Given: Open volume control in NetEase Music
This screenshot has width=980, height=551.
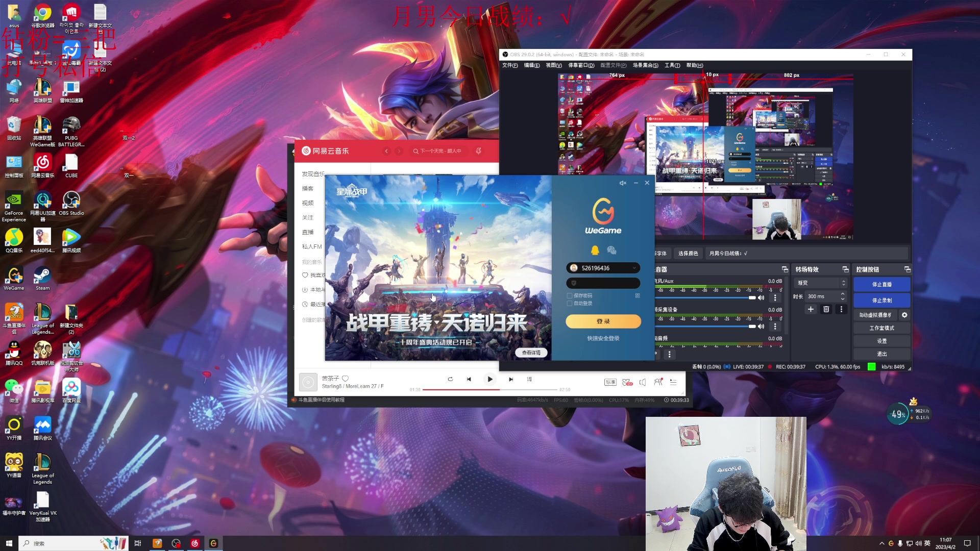Looking at the screenshot, I should [643, 382].
